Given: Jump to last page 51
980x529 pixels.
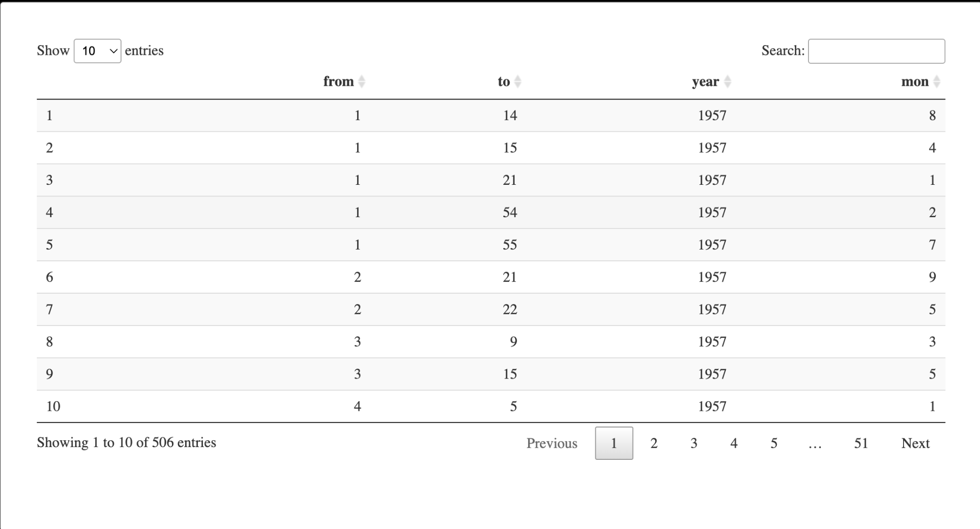Looking at the screenshot, I should pos(861,443).
